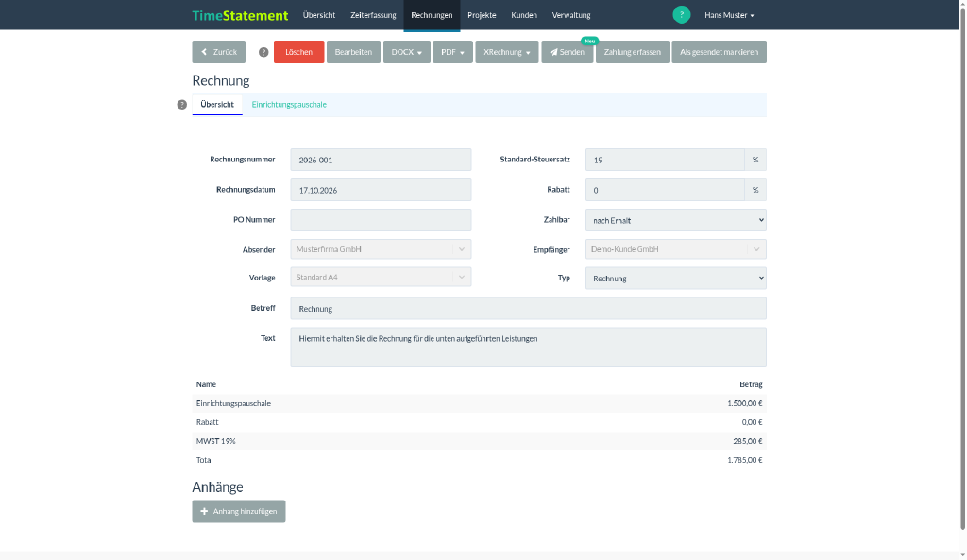Open the DOCX export dropdown
The height and width of the screenshot is (560, 967).
point(407,52)
